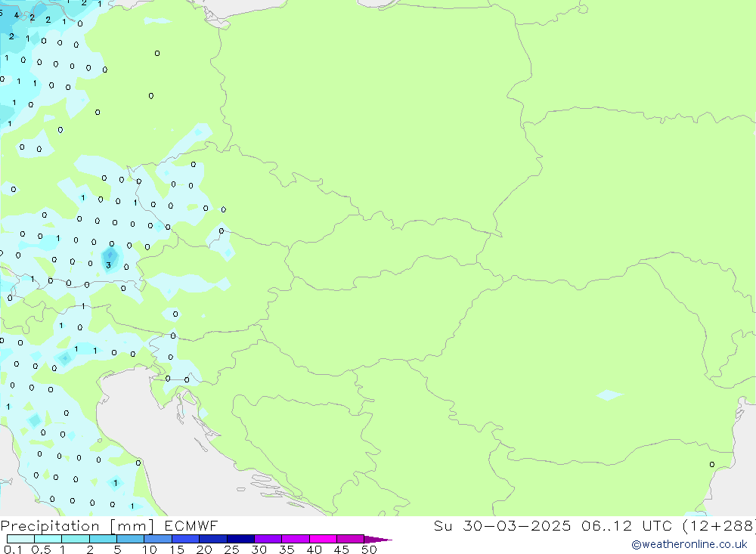The width and height of the screenshot is (756, 554).
Task: Click the 0.1–0.5 mm legend swatch
Action: coord(20,539)
